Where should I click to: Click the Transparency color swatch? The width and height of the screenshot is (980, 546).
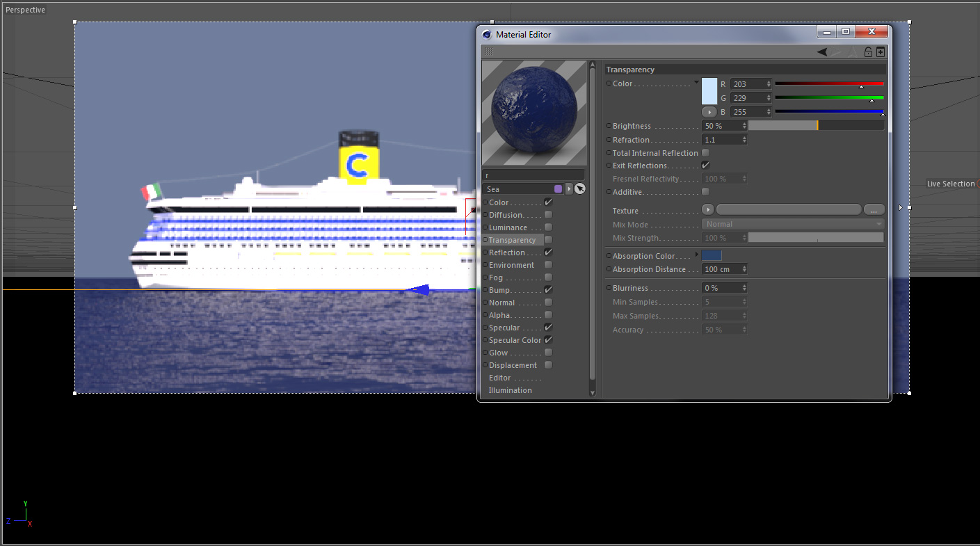(x=709, y=91)
